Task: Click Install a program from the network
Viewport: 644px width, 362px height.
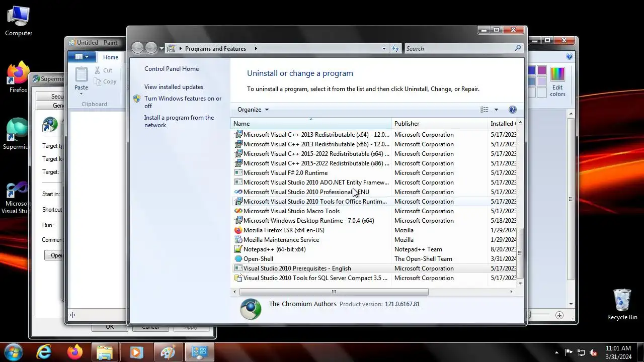Action: (179, 121)
